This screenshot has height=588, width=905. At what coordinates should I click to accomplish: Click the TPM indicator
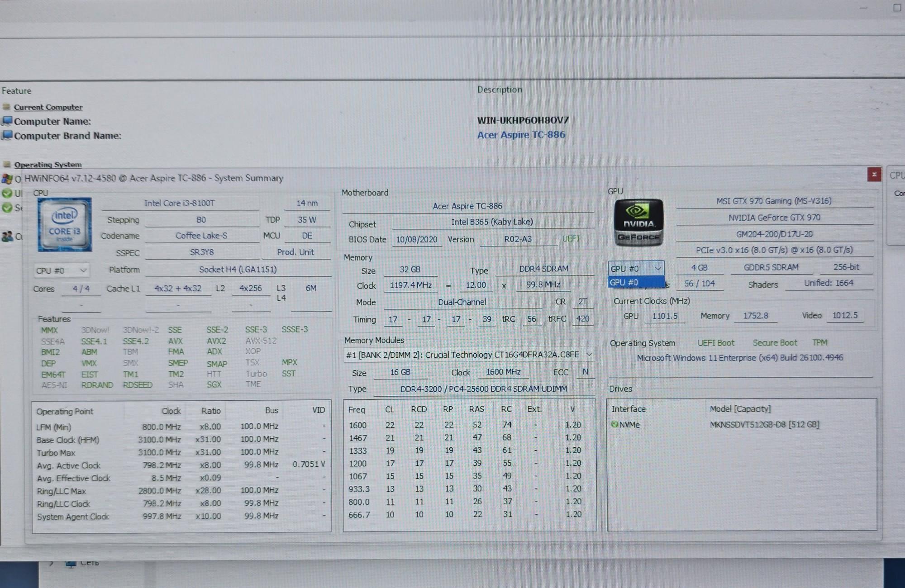pos(819,342)
